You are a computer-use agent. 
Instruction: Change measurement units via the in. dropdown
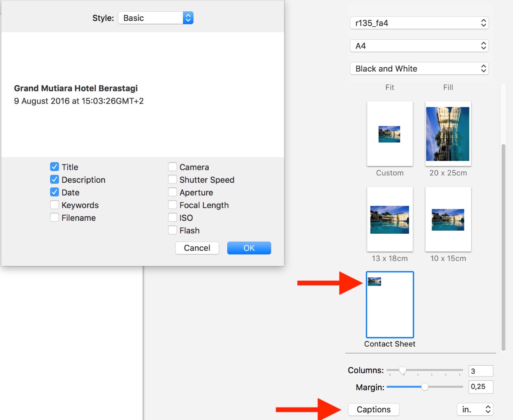pyautogui.click(x=475, y=409)
